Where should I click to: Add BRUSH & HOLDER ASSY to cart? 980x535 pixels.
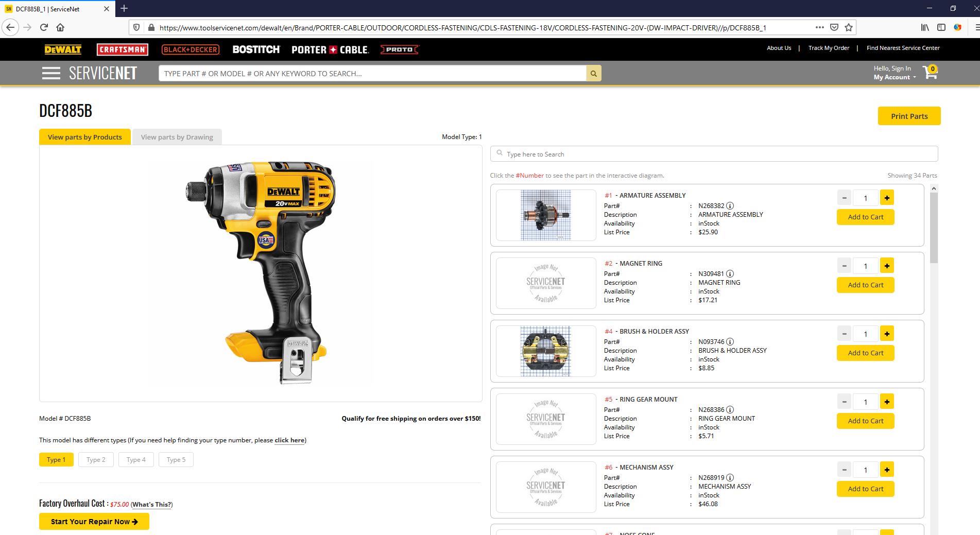click(x=865, y=353)
